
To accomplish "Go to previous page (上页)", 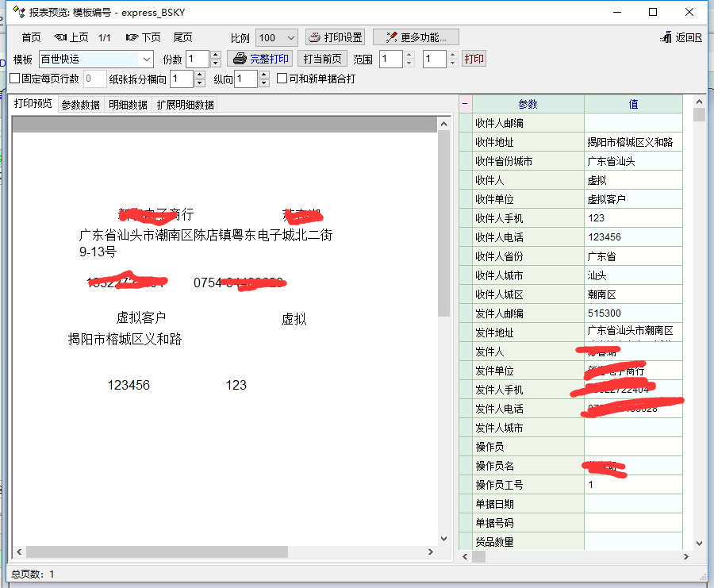I will pos(71,37).
